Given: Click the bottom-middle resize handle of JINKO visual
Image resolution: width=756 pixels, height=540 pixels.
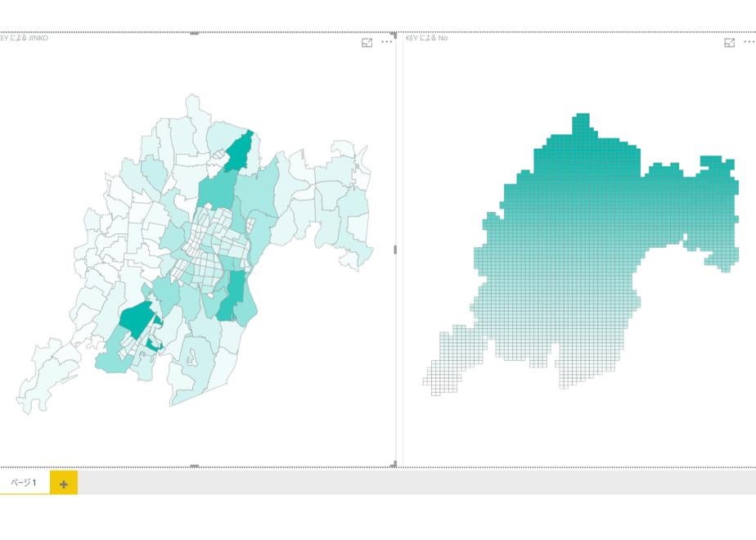Looking at the screenshot, I should click(x=194, y=466).
